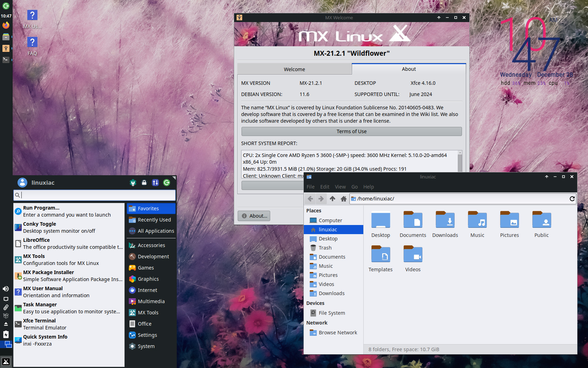Go to parent folder in file manager
588x368 pixels.
click(x=332, y=199)
